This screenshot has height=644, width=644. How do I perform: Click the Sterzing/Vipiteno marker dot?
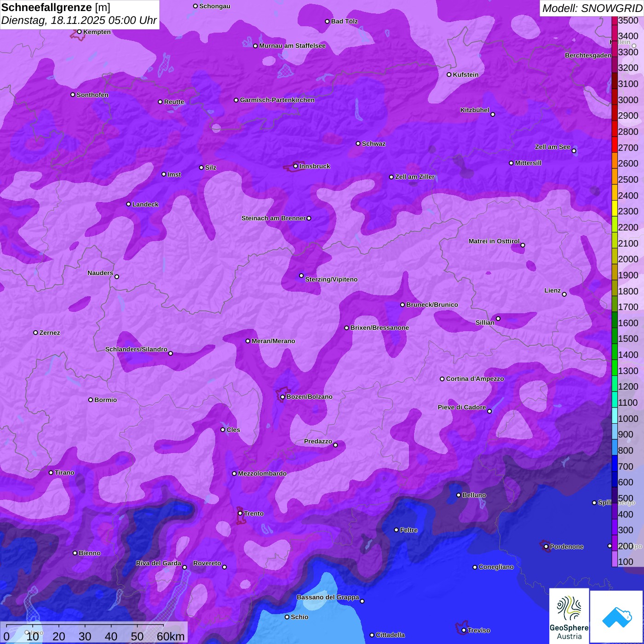click(301, 276)
